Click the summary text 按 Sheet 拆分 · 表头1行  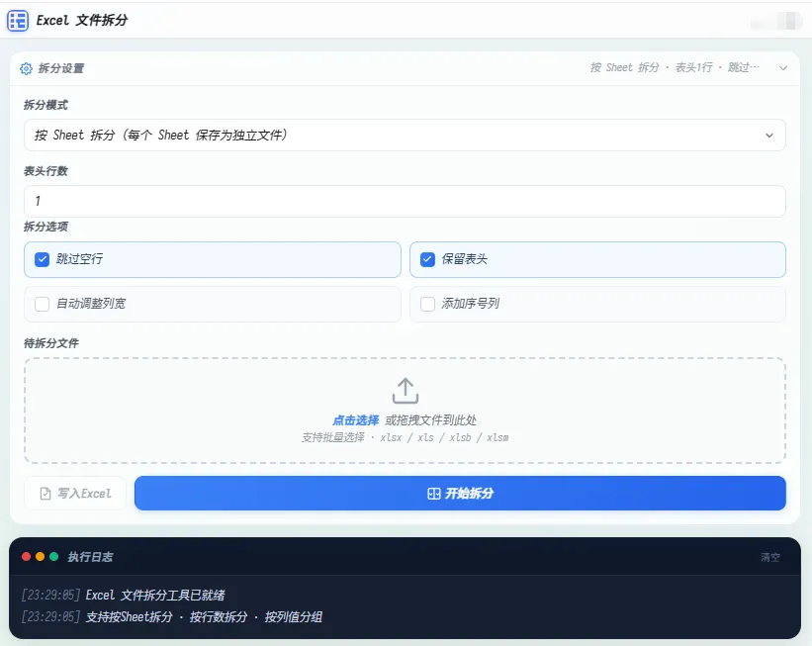pyautogui.click(x=675, y=67)
